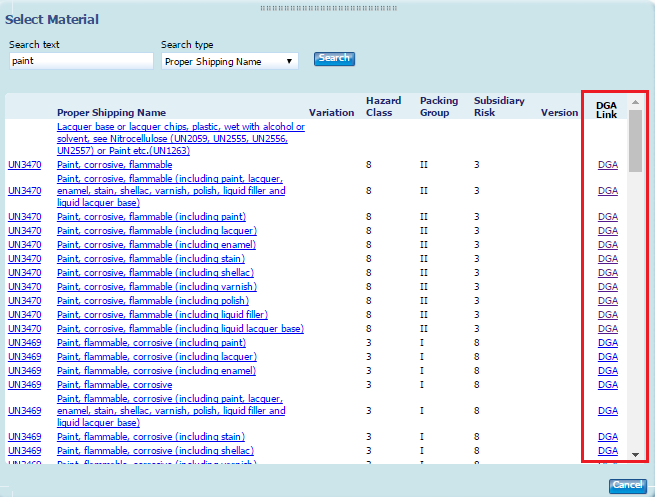Viewport: 655px width, 497px height.
Task: Click into the Search text field
Action: 80,61
